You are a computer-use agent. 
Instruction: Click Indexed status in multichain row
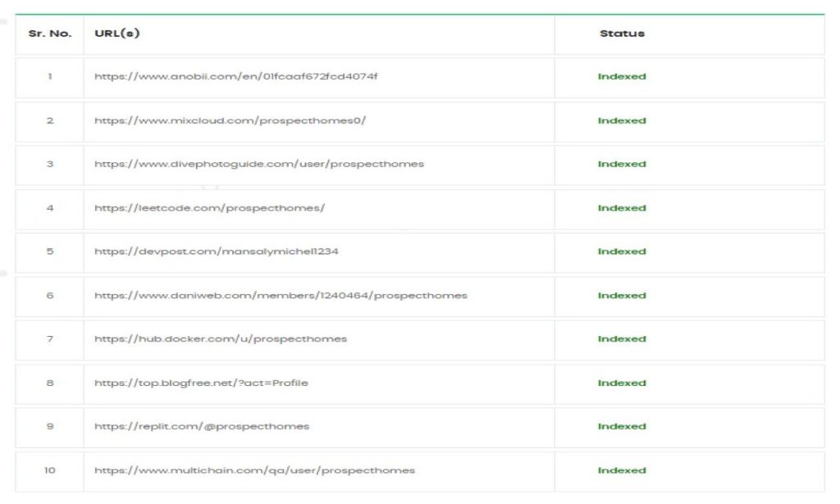pyautogui.click(x=622, y=470)
